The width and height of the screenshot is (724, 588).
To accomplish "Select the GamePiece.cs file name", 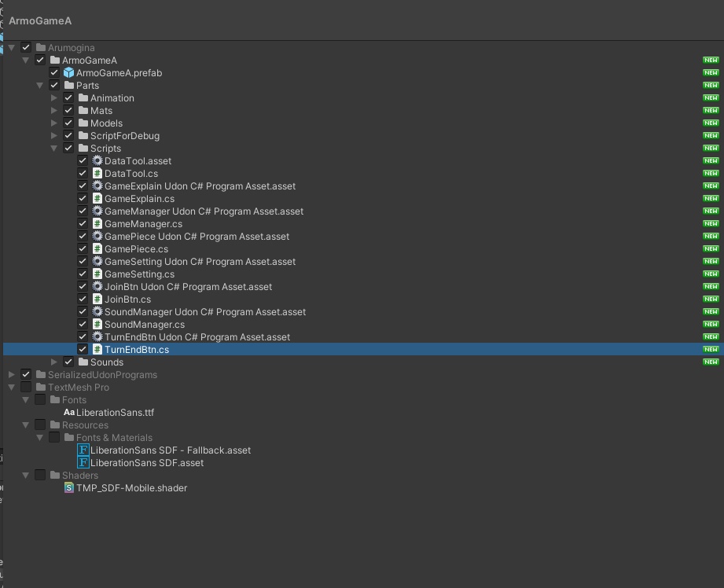I will point(136,248).
